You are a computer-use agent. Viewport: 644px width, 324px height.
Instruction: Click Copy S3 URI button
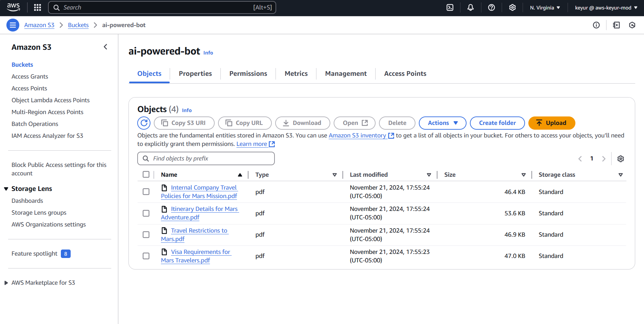[184, 123]
